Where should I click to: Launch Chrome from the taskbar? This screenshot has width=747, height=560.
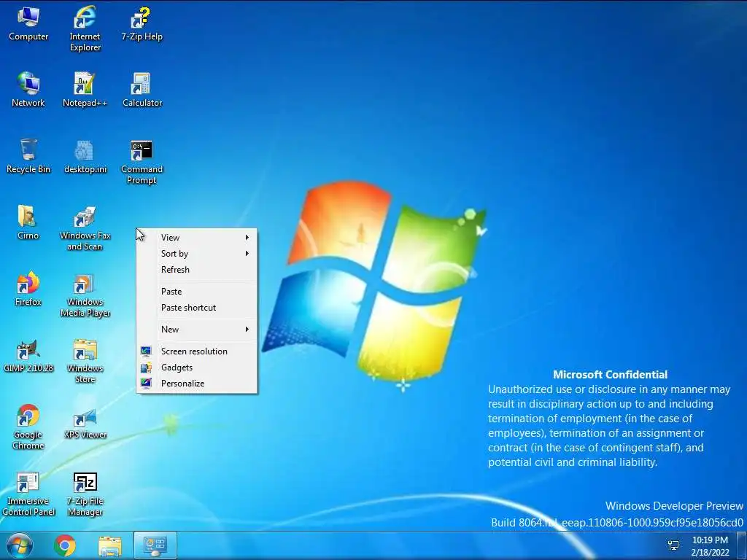point(64,545)
